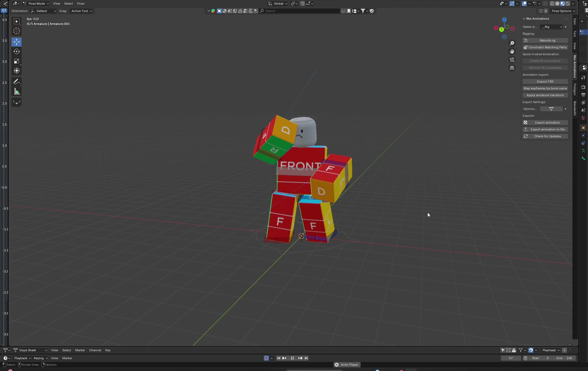Switch to the BlenderKit sidebar tab

pyautogui.click(x=575, y=108)
